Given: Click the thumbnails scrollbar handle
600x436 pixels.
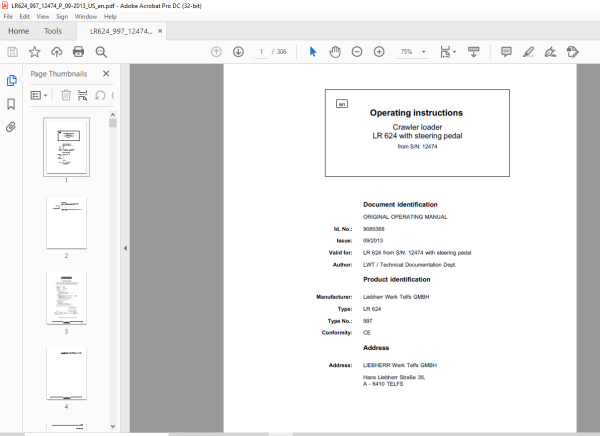Looking at the screenshot, I should click(112, 123).
